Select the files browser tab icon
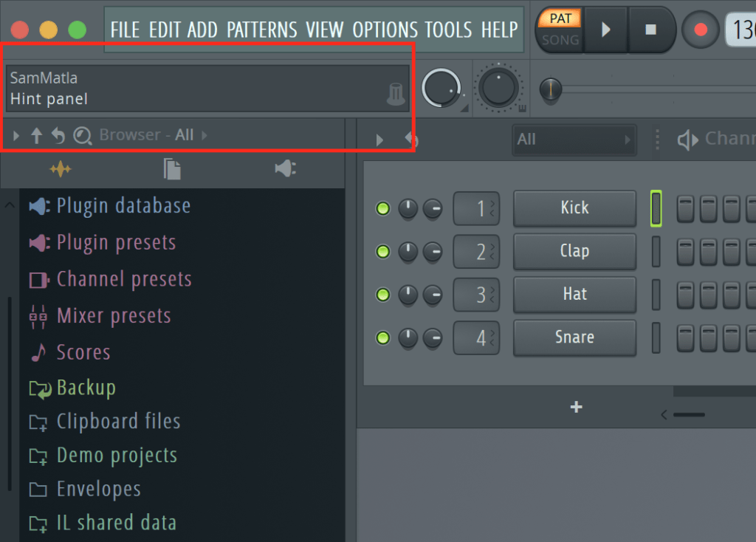Image resolution: width=756 pixels, height=542 pixels. tap(172, 170)
